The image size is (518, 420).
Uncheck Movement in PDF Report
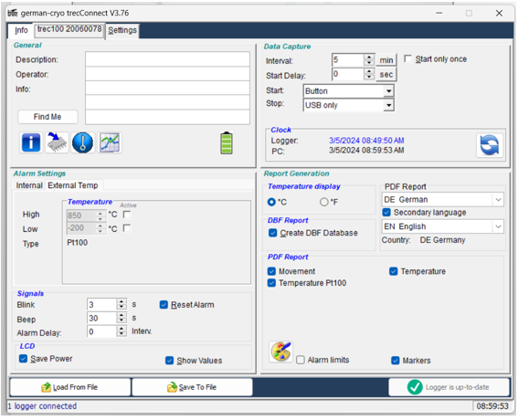[271, 271]
